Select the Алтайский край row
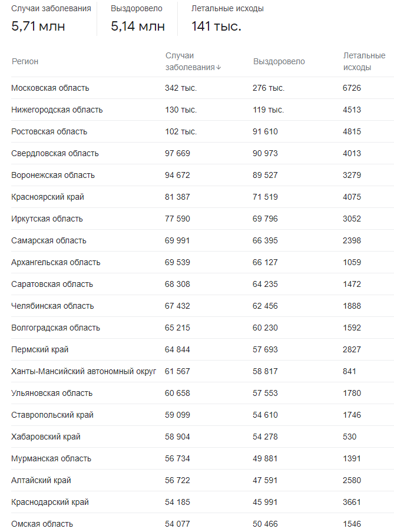The width and height of the screenshot is (394, 532). [203, 480]
